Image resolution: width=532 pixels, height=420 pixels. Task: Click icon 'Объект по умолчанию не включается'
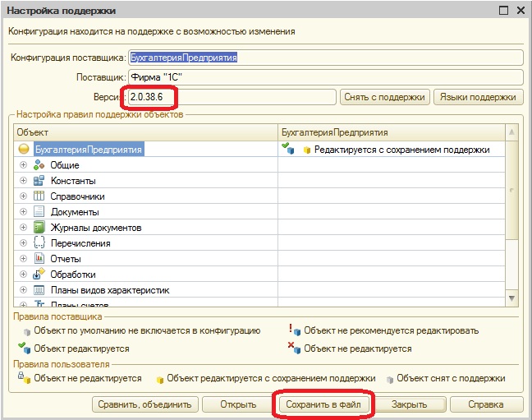tap(27, 332)
